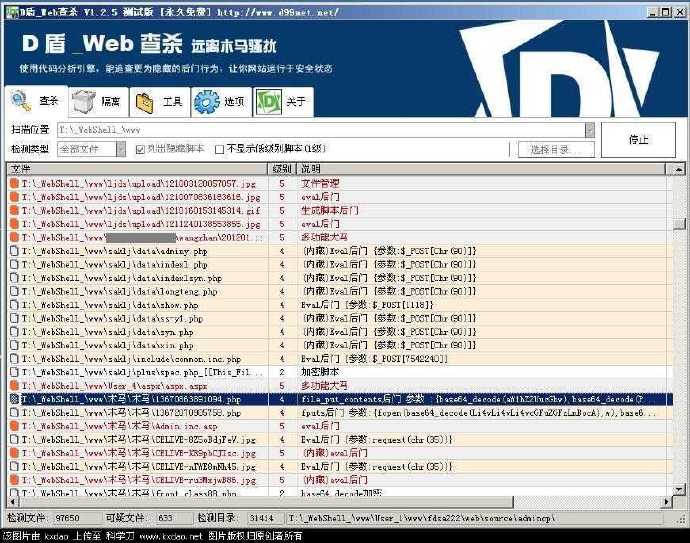Select the fputs后门 description cell

coord(480,413)
